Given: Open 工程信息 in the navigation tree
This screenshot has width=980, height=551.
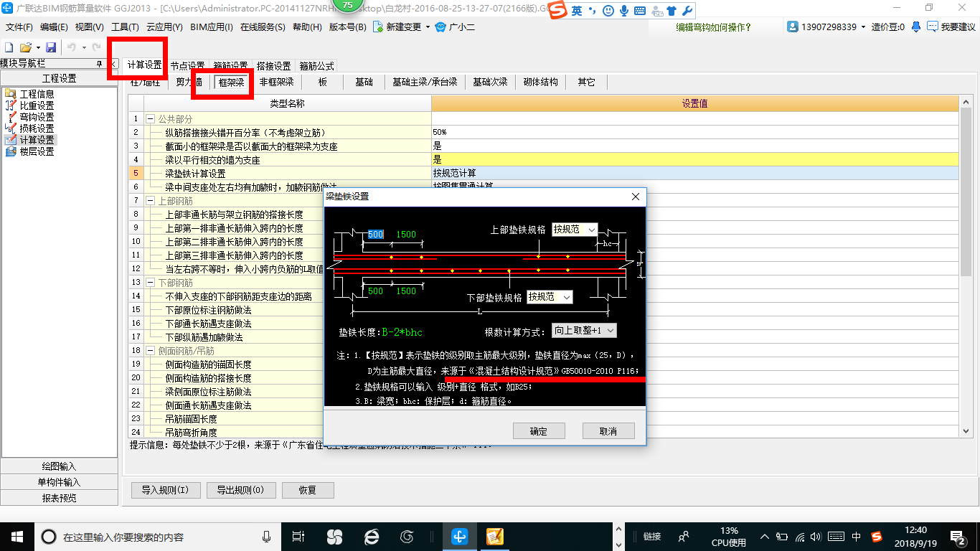Looking at the screenshot, I should 37,94.
